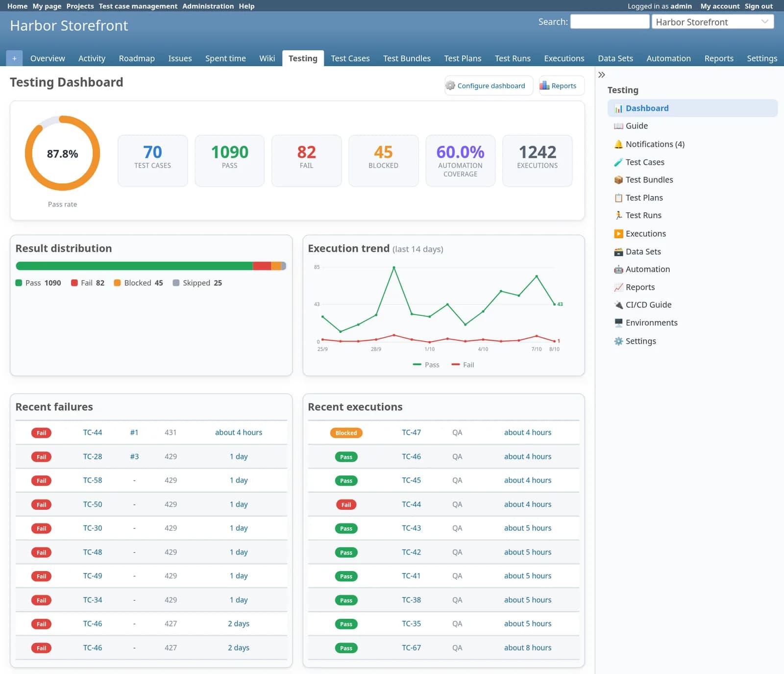
Task: Click the Guide book icon in sidebar
Action: pos(618,126)
